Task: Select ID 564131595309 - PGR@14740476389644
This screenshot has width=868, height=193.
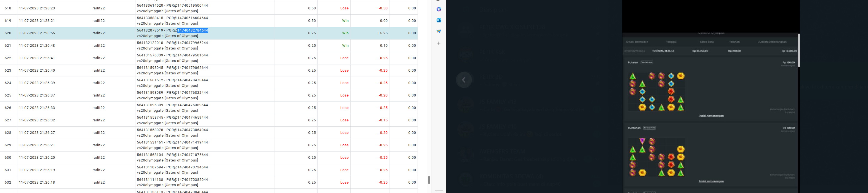Action: tap(172, 105)
